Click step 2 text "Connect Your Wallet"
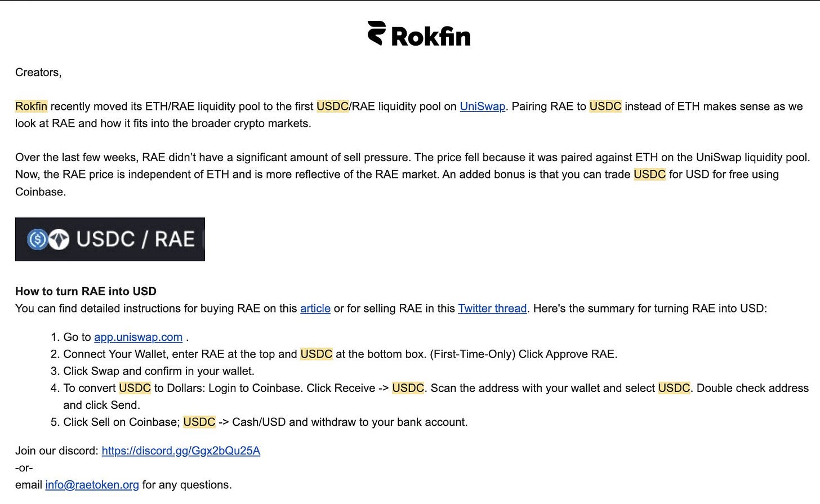Image resolution: width=820 pixels, height=504 pixels. coord(115,354)
